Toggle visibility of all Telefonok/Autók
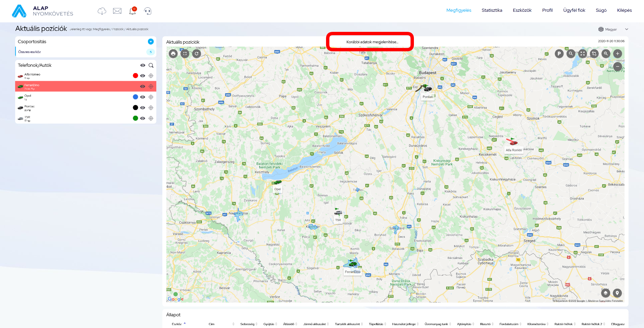 (143, 65)
